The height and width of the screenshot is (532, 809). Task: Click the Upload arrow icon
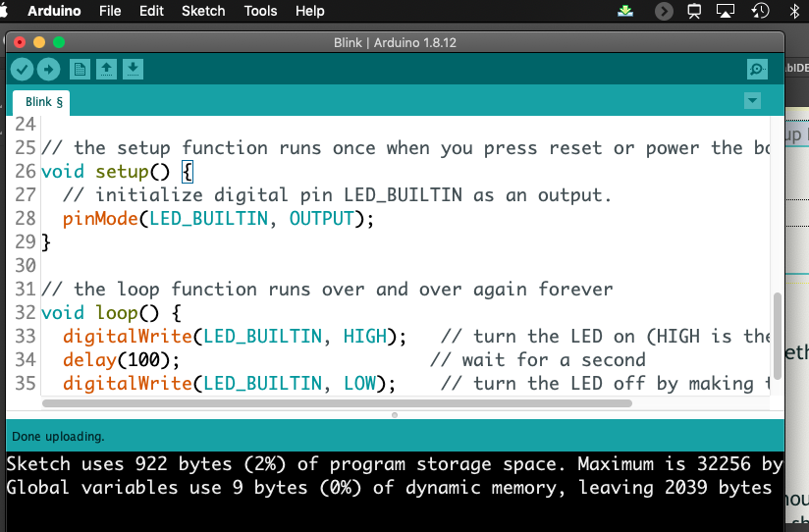coord(48,70)
